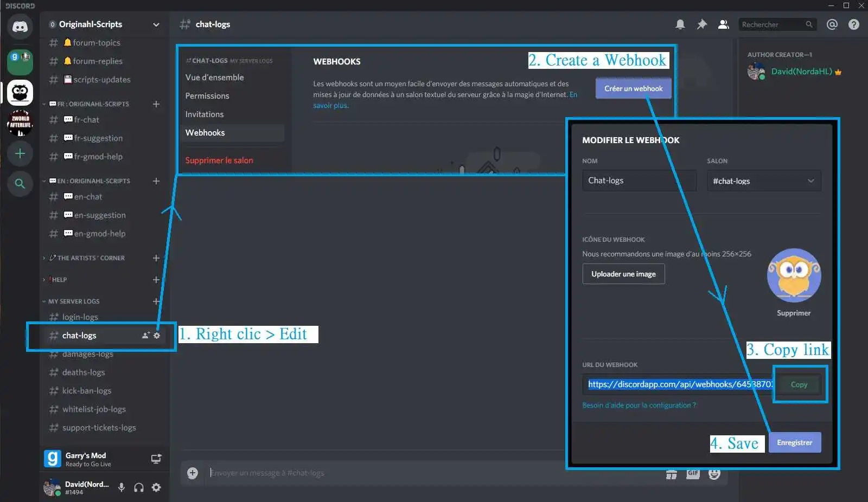
Task: Start streaming Garry's Mod with Go Live
Action: click(x=156, y=458)
